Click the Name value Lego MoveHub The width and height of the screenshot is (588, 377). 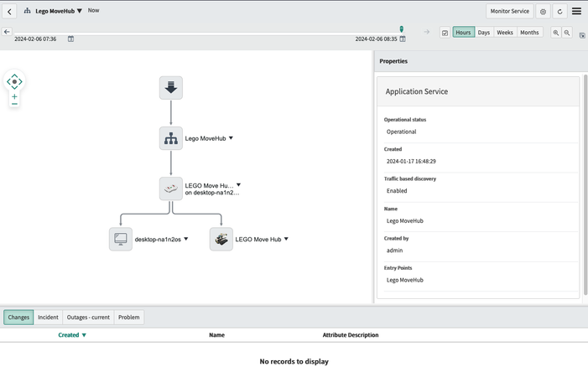coord(404,221)
